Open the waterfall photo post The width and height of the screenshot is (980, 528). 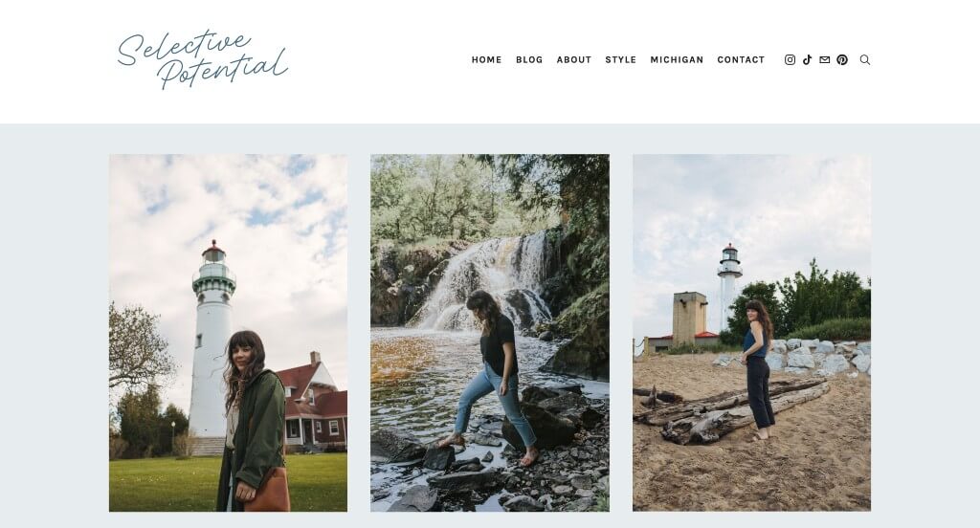(490, 333)
